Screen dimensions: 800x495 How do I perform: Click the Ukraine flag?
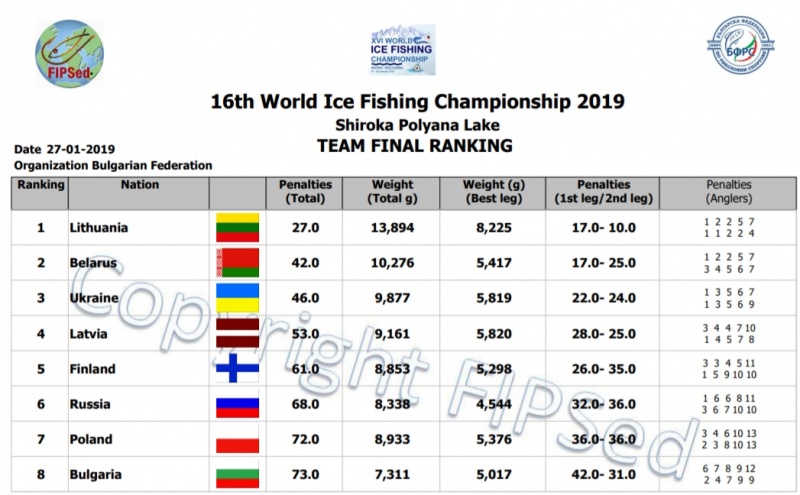tap(238, 298)
